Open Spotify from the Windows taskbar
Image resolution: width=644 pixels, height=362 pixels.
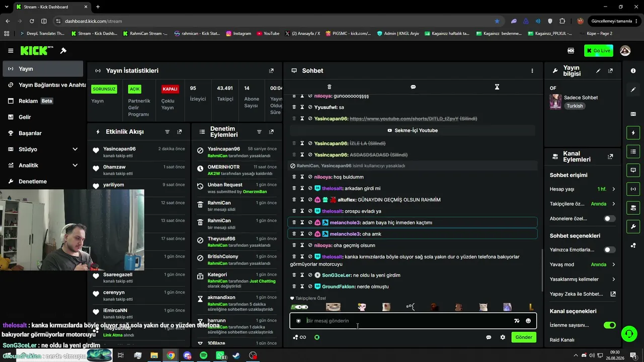(203, 355)
